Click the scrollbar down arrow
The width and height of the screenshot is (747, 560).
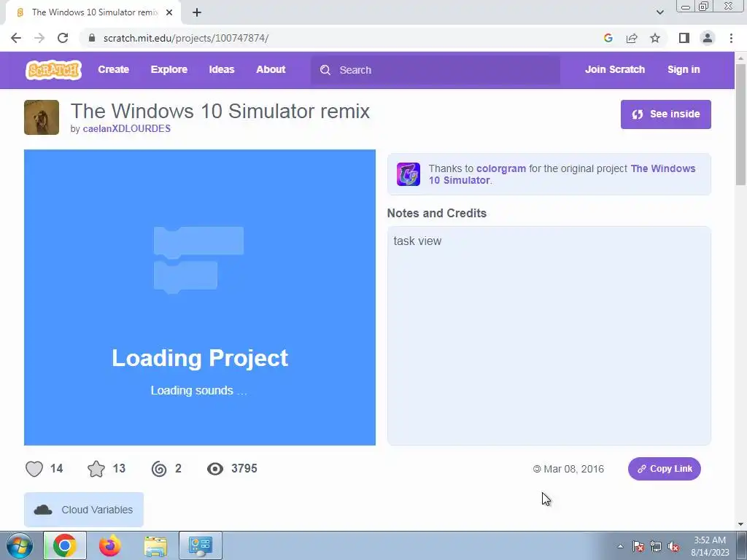pyautogui.click(x=741, y=524)
